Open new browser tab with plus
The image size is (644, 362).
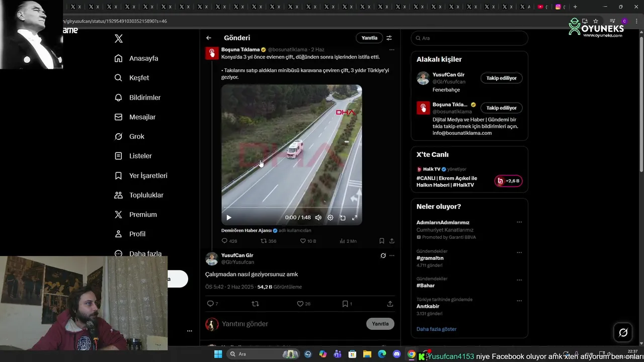575,7
